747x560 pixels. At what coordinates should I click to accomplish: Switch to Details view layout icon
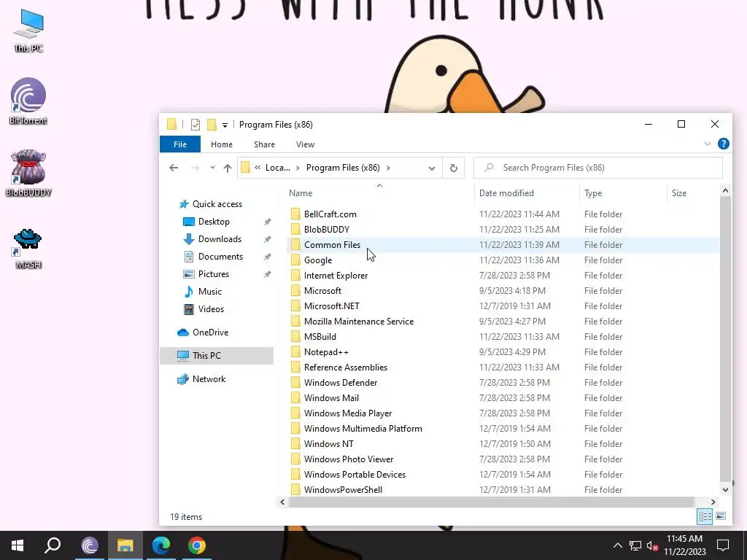coord(705,516)
